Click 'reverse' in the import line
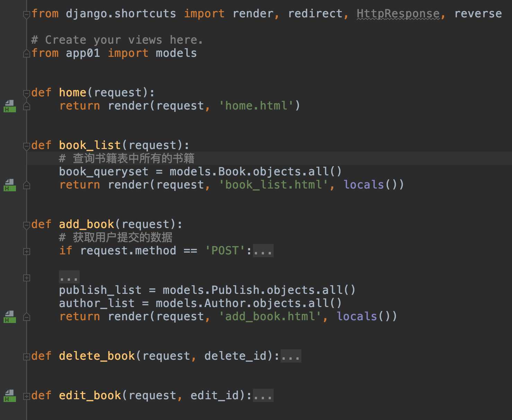Image resolution: width=512 pixels, height=420 pixels. 478,14
